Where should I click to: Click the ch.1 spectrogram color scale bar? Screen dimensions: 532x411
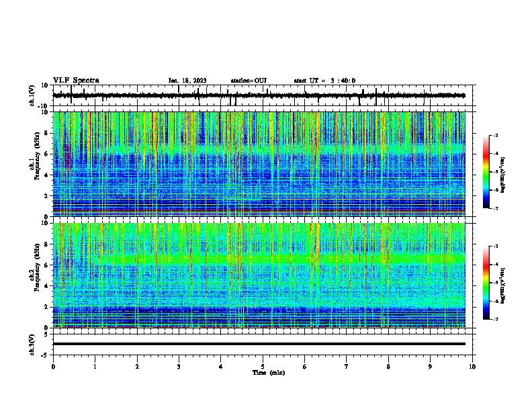point(486,172)
